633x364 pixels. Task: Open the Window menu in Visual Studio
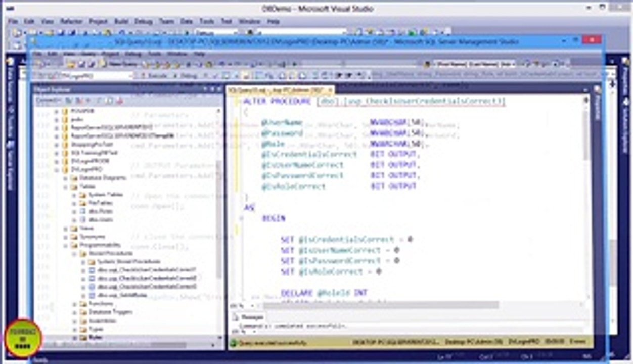[x=249, y=22]
